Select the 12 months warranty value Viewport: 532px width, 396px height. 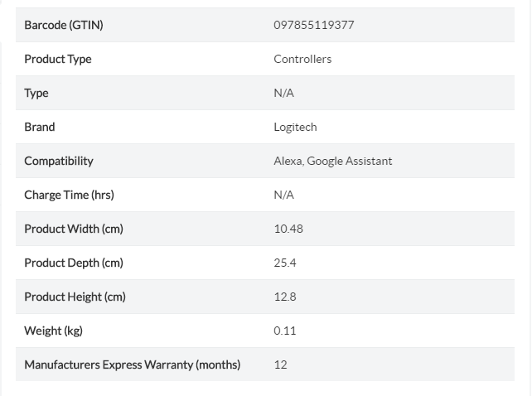pos(280,365)
